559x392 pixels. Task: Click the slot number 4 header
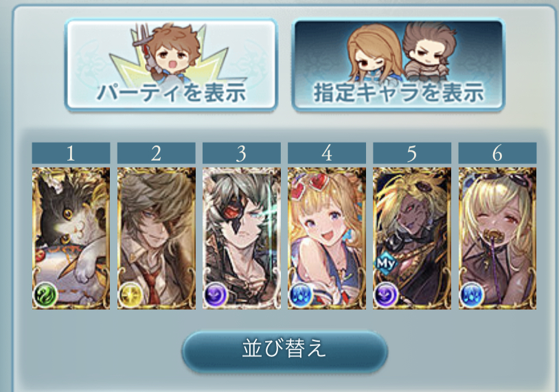[x=327, y=153]
